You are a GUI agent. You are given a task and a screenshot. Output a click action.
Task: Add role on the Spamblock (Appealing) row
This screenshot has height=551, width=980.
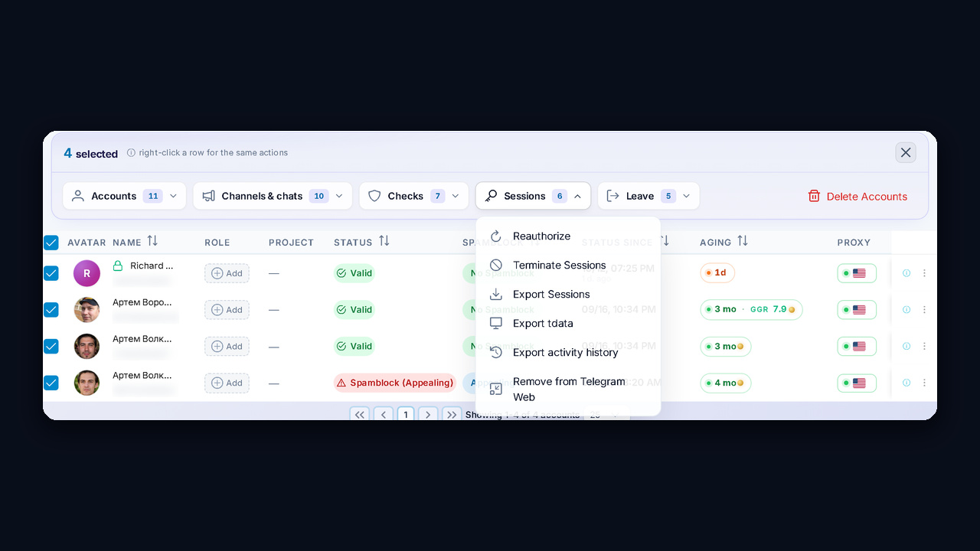(227, 383)
